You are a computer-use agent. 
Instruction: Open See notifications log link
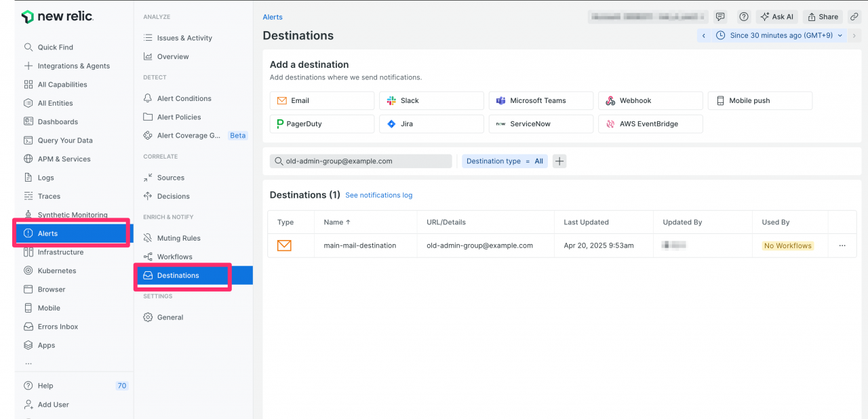point(378,195)
